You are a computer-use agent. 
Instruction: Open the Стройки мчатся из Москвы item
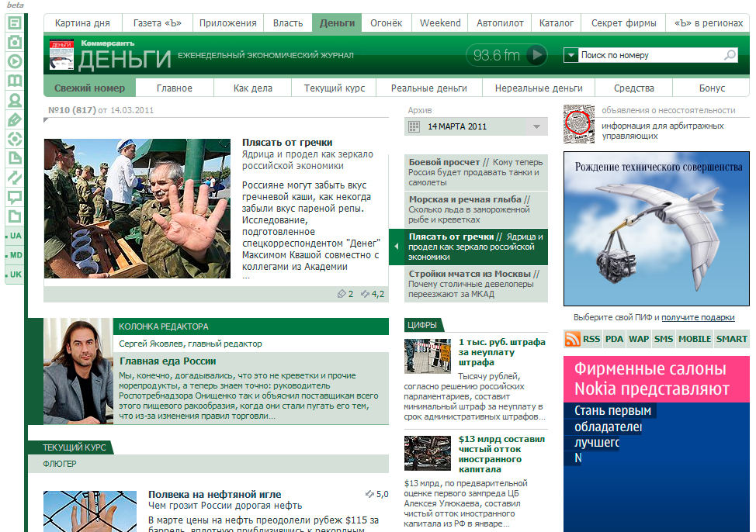click(476, 283)
